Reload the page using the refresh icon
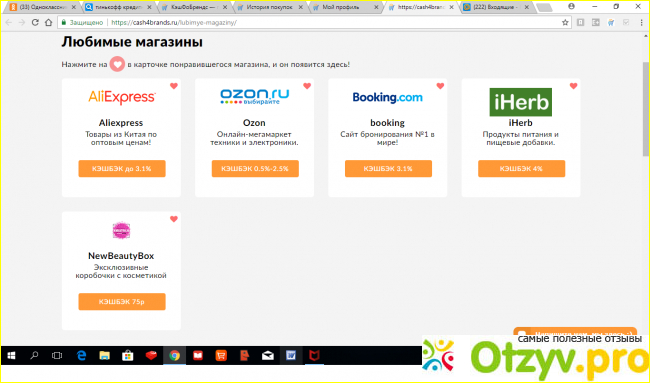Viewport: 650px width, 383px height. click(35, 22)
